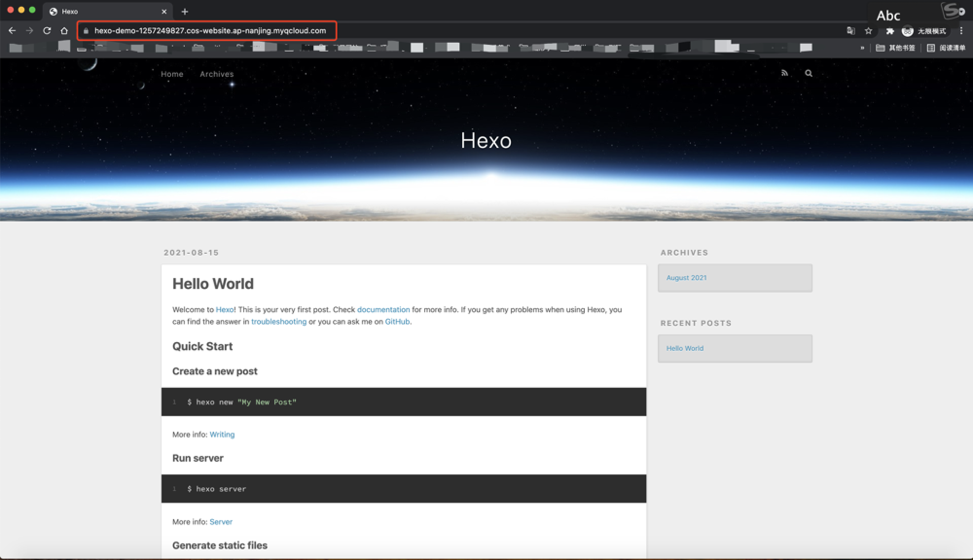973x560 pixels.
Task: Click the Sogou input icon
Action: coord(953,11)
